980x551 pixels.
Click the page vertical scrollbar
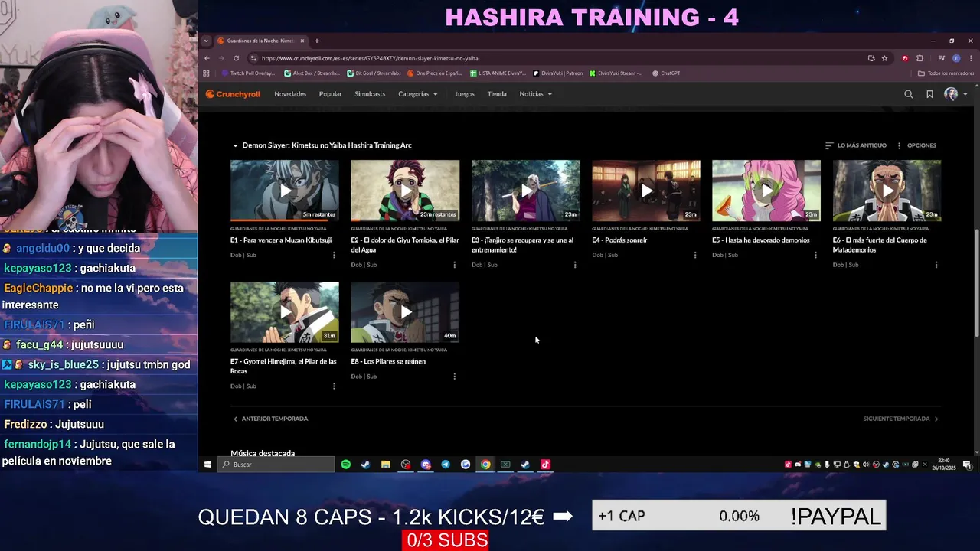(976, 283)
